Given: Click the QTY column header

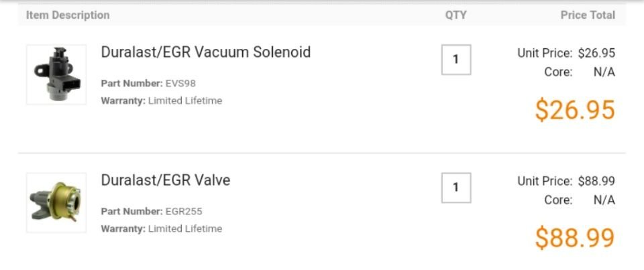Looking at the screenshot, I should pos(456,15).
